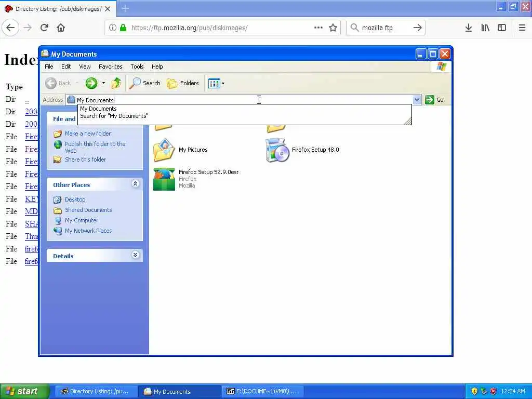Select Firefox Setup 52.9.0esr file icon
This screenshot has height=399, width=532.
click(x=164, y=179)
